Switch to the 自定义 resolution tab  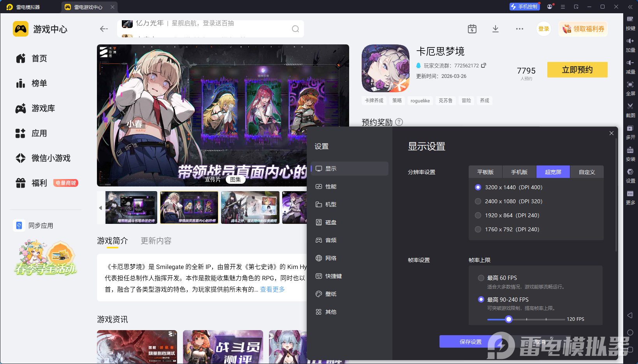pos(587,172)
